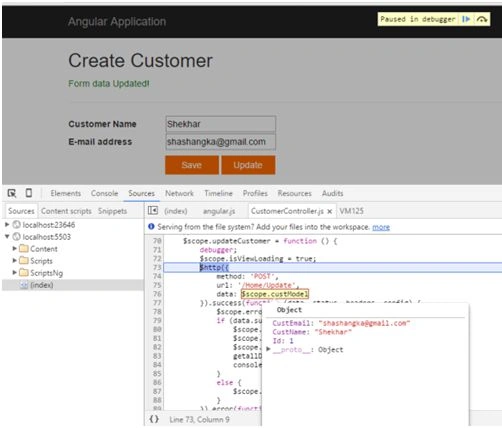This screenshot has width=502, height=428.
Task: Show the file navigator panel toggle icon
Action: 153,210
